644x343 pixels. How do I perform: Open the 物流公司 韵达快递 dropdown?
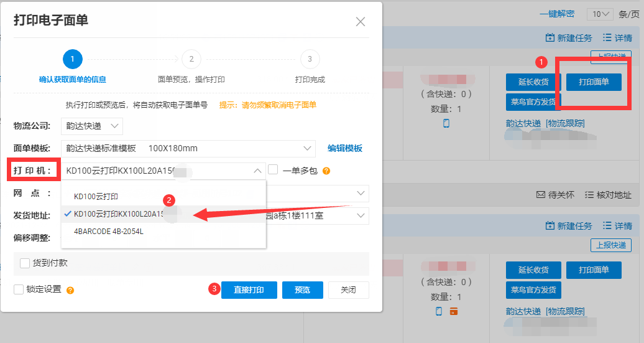point(92,126)
